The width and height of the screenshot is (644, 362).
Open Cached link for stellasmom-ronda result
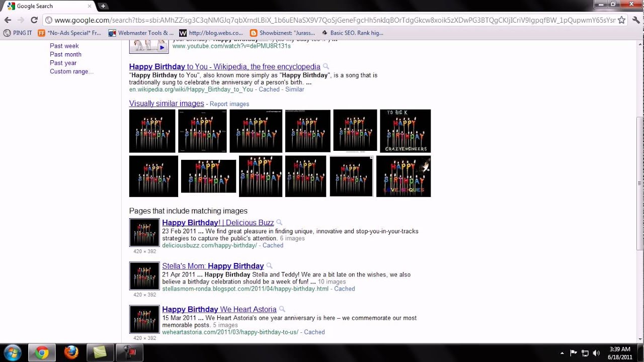tap(345, 289)
